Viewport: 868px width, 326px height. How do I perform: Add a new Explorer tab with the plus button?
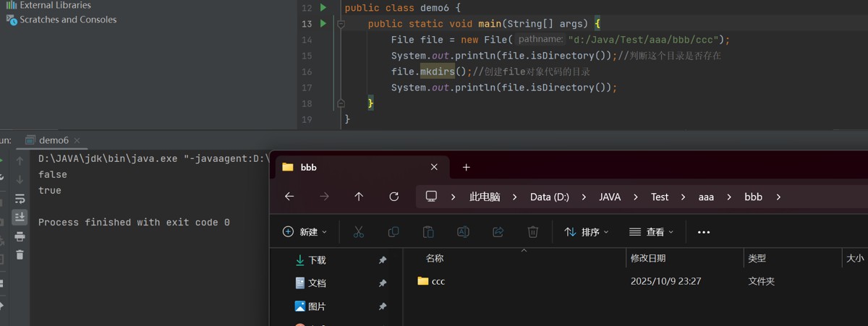(466, 167)
